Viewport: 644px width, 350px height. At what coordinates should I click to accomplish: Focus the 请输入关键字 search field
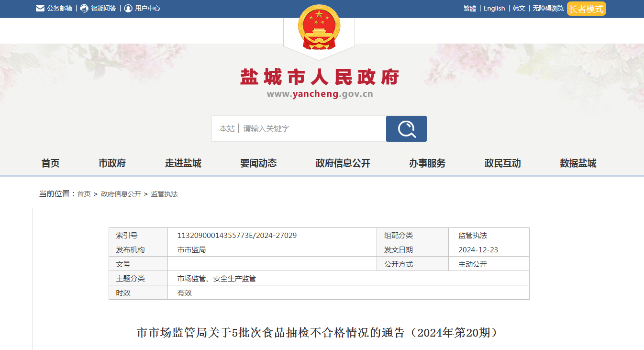pyautogui.click(x=313, y=129)
